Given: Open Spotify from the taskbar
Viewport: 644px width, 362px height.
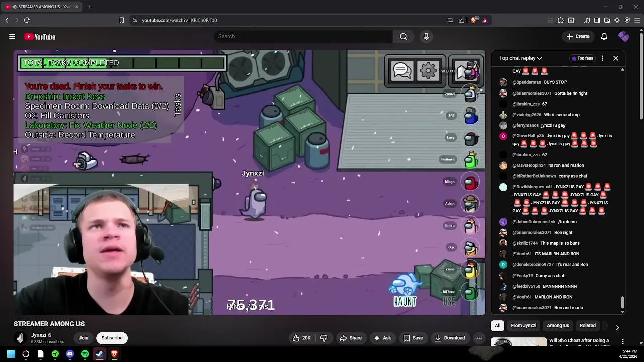Looking at the screenshot, I should (x=85, y=354).
